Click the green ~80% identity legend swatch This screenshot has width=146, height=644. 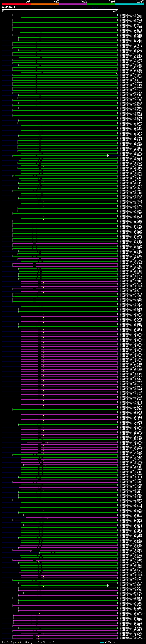click(x=101, y=4)
